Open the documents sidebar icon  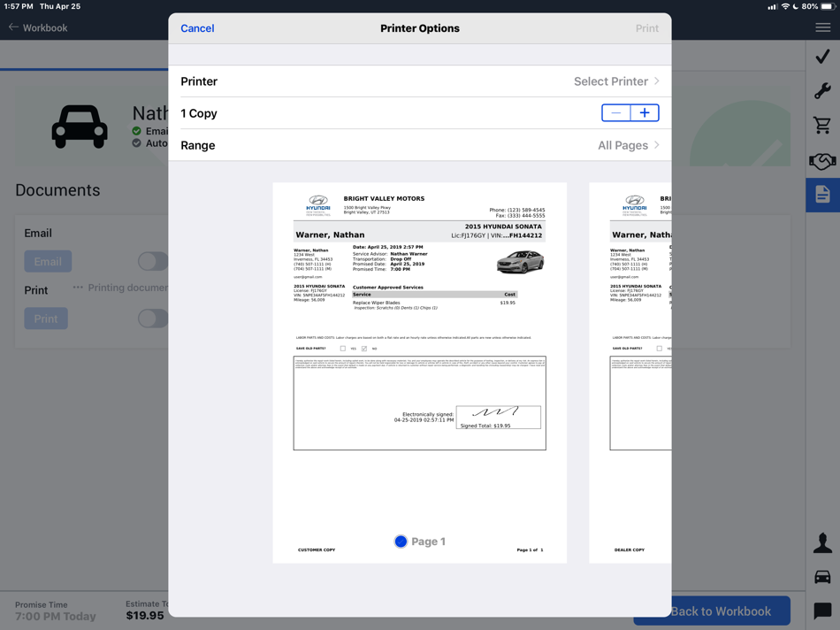823,194
